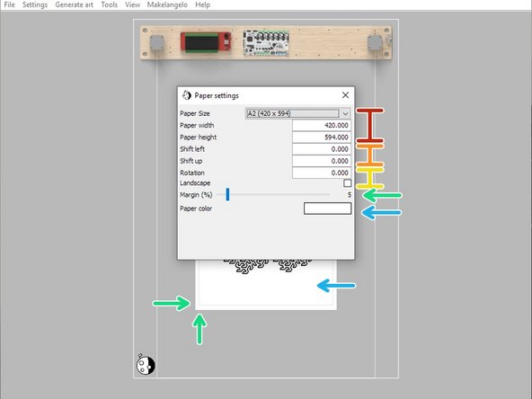
Task: Click the Rotation input field
Action: pos(322,173)
